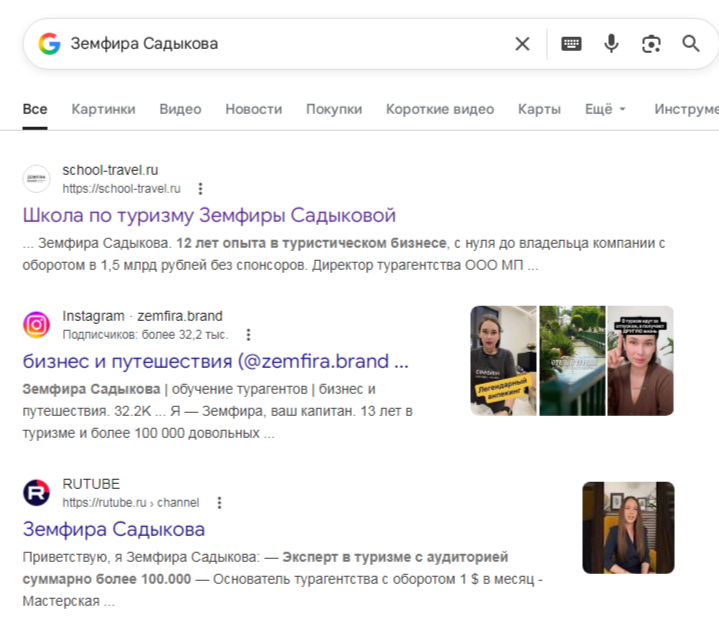This screenshot has height=622, width=719.
Task: Click the Google logo in search bar
Action: [x=49, y=44]
